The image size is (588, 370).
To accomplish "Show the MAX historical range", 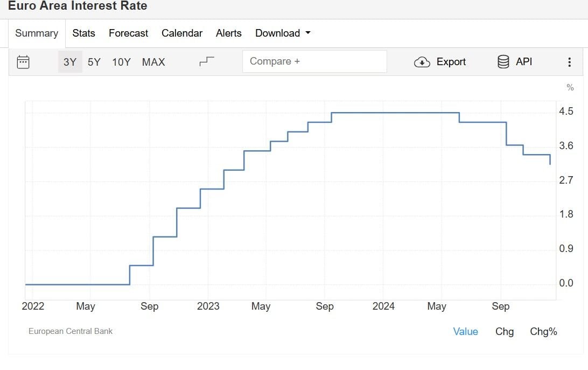I will [x=153, y=62].
